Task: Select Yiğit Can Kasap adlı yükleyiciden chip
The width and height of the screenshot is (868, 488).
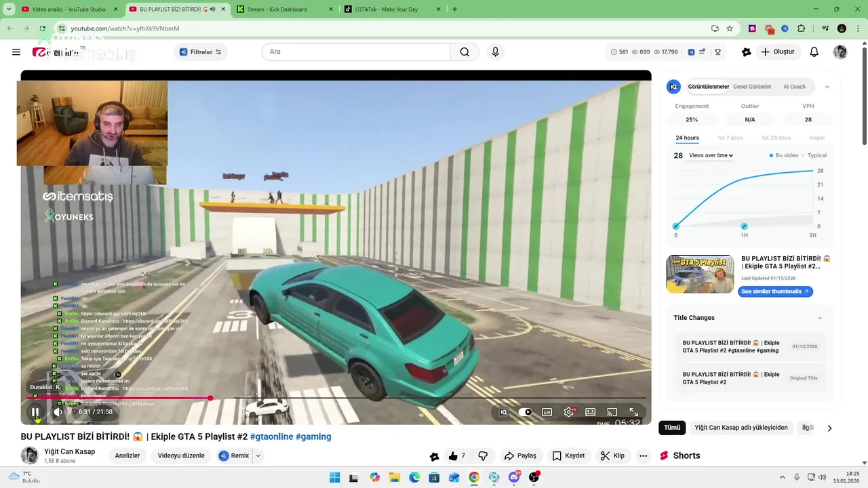Action: [x=741, y=428]
